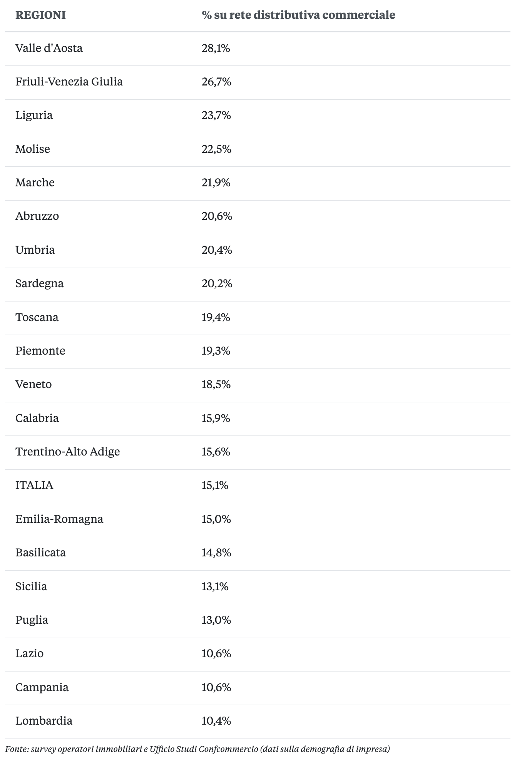Select the Valle d'Aosta row name
Screen dimensions: 532x767
(49, 48)
